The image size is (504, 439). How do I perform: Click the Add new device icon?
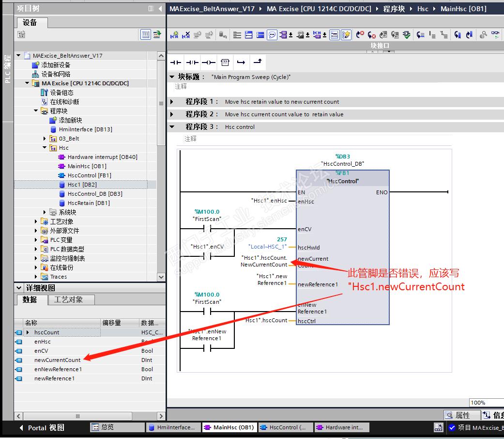click(36, 65)
